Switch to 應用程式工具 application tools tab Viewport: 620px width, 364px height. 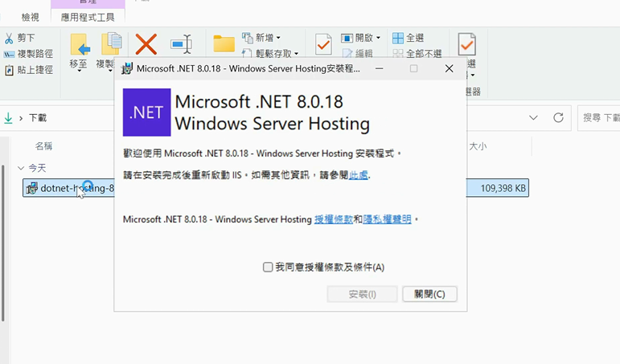click(88, 18)
